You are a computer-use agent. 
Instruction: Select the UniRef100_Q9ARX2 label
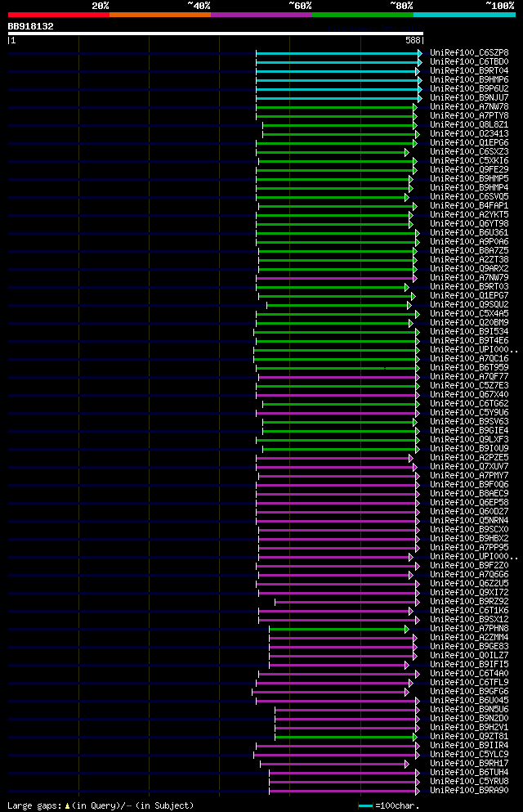tap(469, 269)
